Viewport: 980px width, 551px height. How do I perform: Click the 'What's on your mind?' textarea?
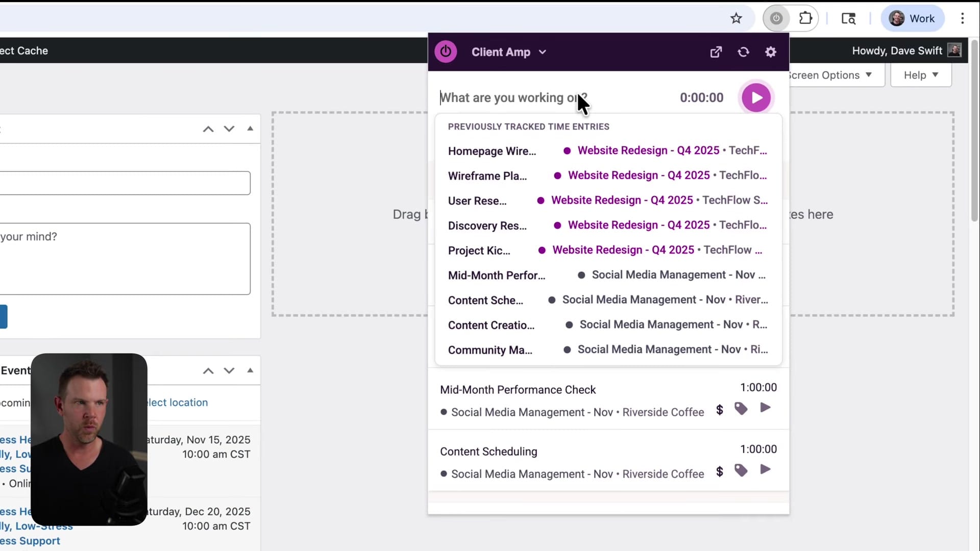pos(125,259)
